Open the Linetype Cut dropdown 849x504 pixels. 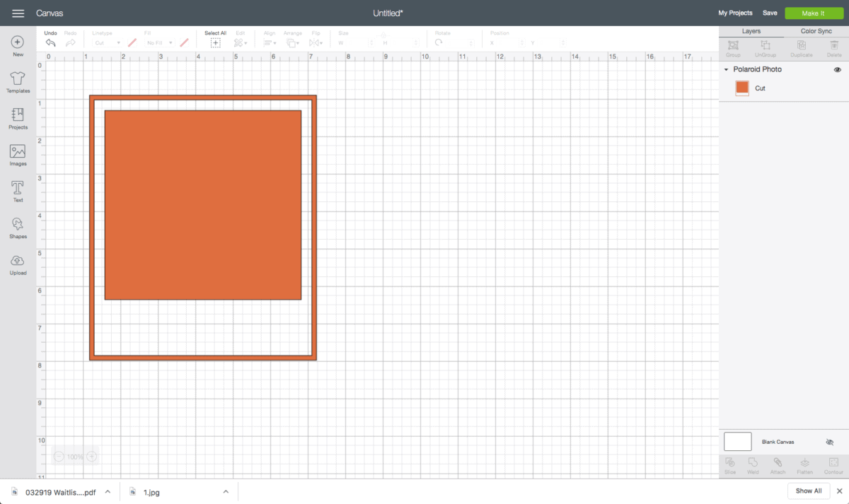pos(108,43)
